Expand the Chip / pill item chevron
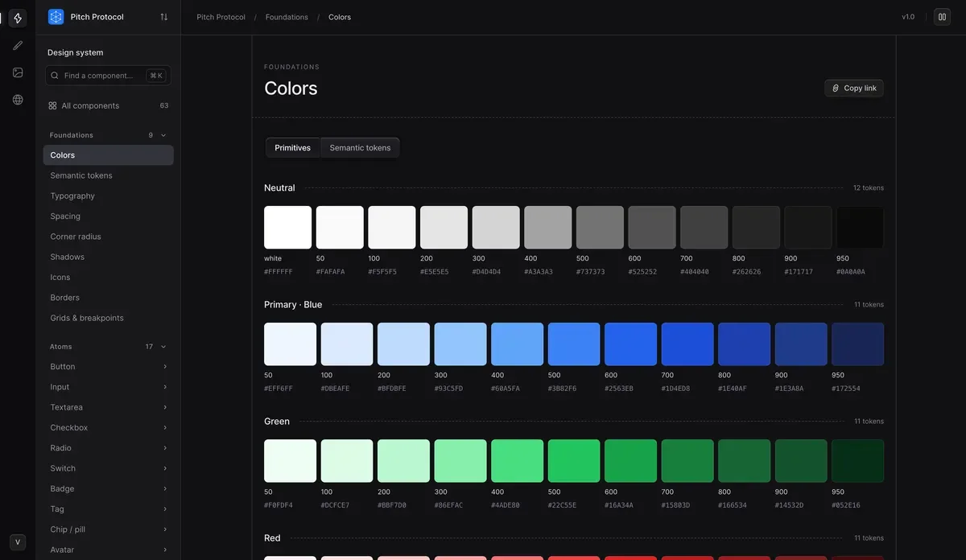966x560 pixels. click(165, 529)
